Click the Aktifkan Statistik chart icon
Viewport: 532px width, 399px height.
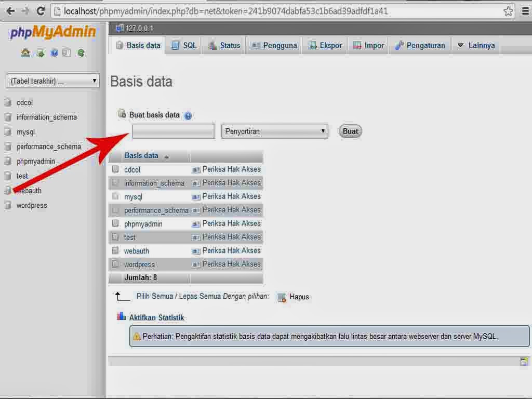click(121, 317)
